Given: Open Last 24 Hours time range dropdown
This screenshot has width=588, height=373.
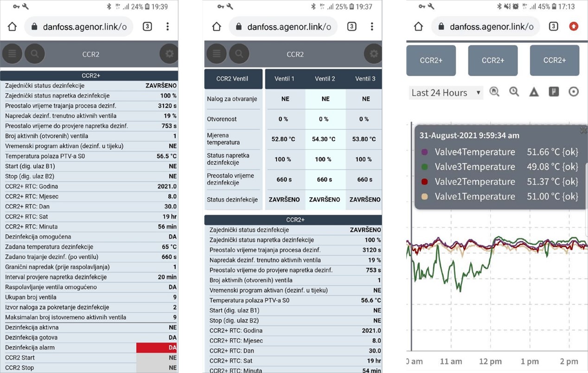Looking at the screenshot, I should (446, 93).
